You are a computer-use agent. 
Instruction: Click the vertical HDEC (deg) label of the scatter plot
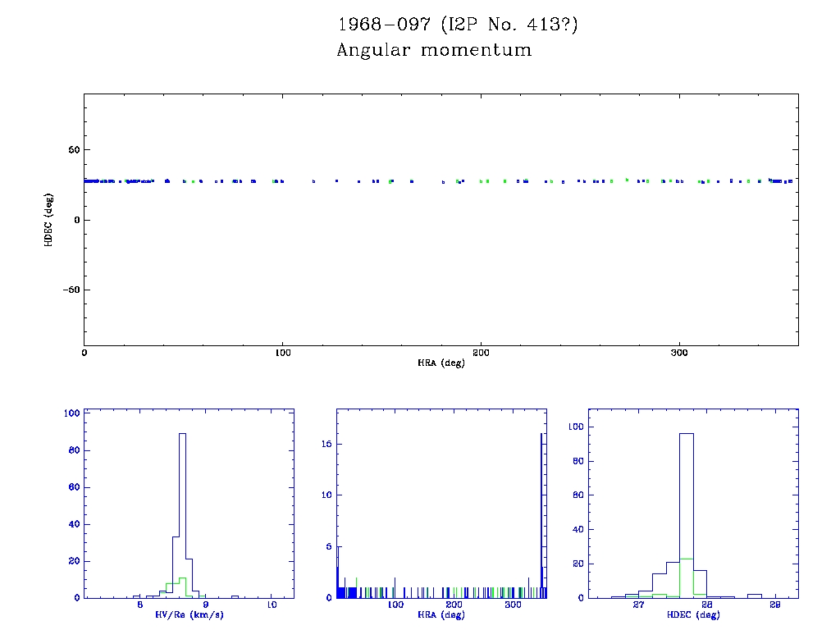pos(50,219)
